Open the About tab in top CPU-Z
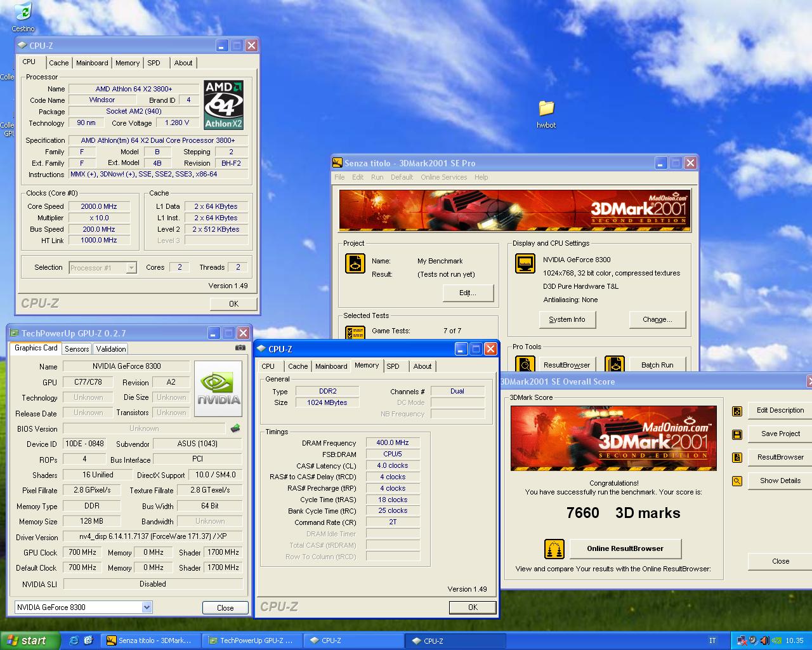Screen dimensions: 812x650 (x=183, y=63)
